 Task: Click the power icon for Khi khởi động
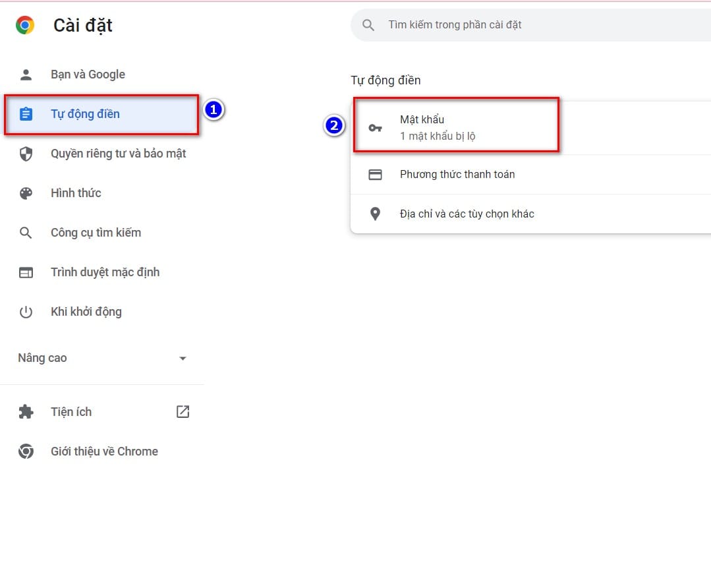click(26, 312)
